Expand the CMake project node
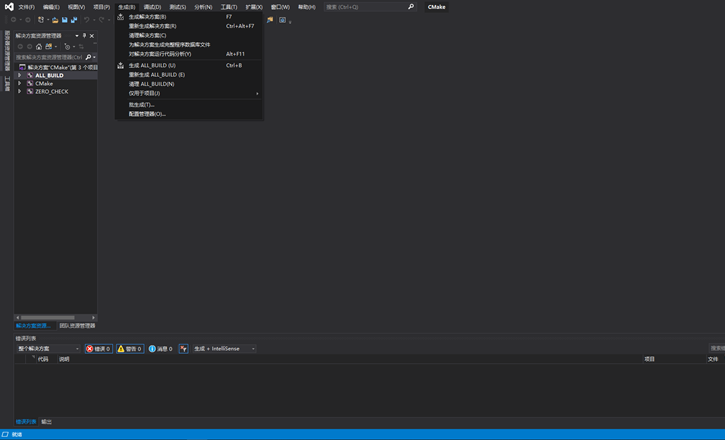Image resolution: width=725 pixels, height=440 pixels. 19,84
